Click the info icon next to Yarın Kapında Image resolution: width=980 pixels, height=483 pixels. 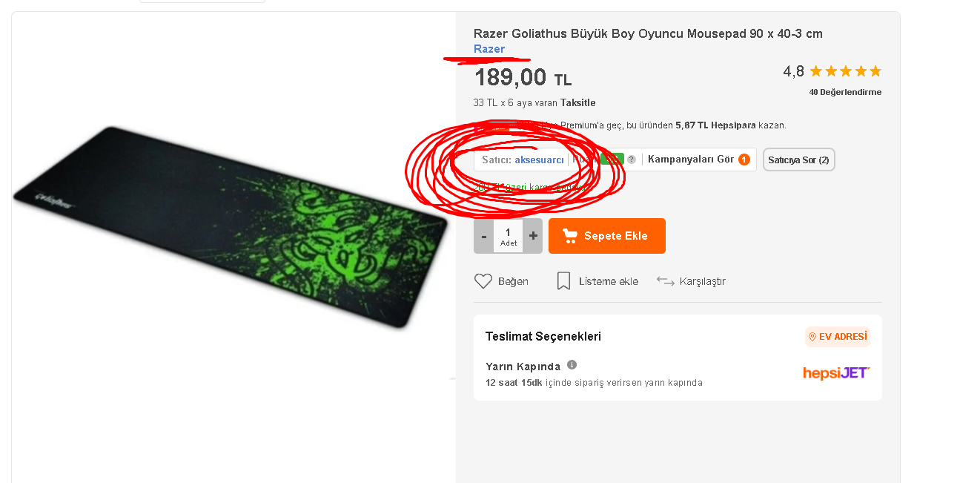point(572,365)
